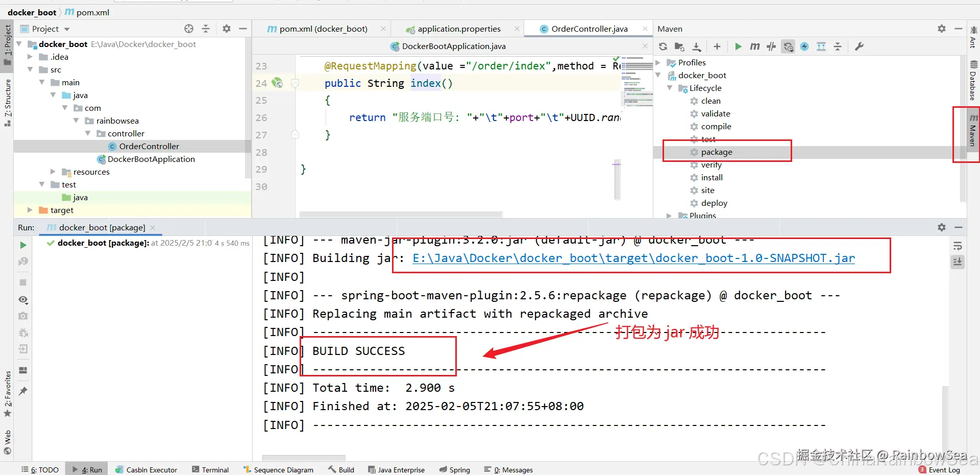Collapse all nodes in Maven panel
This screenshot has width=980, height=475.
(x=838, y=46)
